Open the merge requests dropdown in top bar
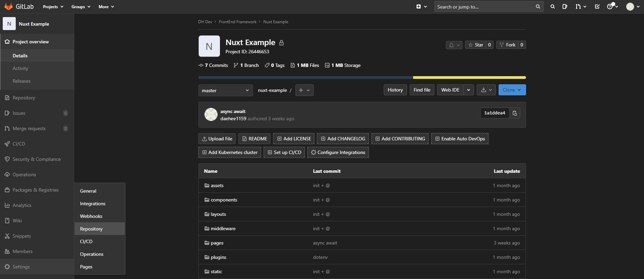Image resolution: width=644 pixels, height=279 pixels. [581, 7]
